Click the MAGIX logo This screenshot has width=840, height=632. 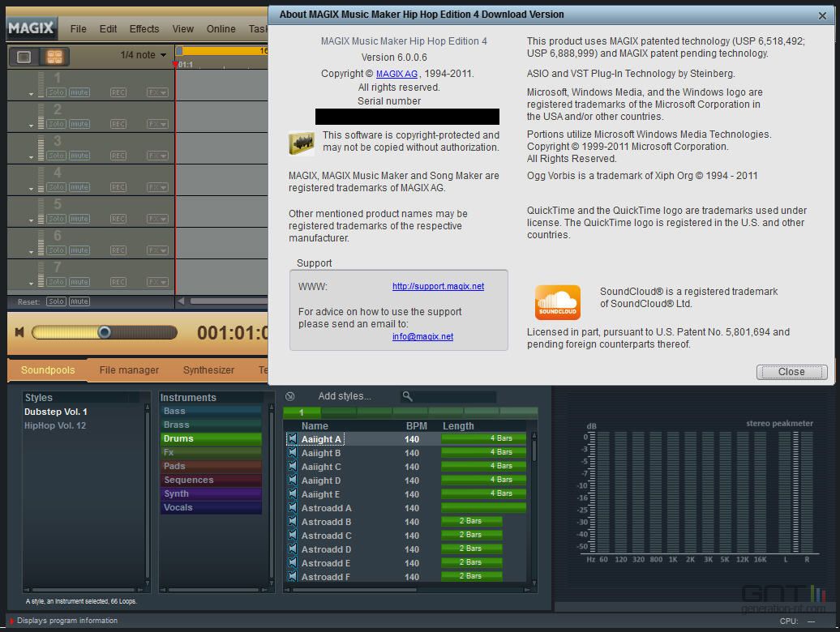click(x=31, y=28)
